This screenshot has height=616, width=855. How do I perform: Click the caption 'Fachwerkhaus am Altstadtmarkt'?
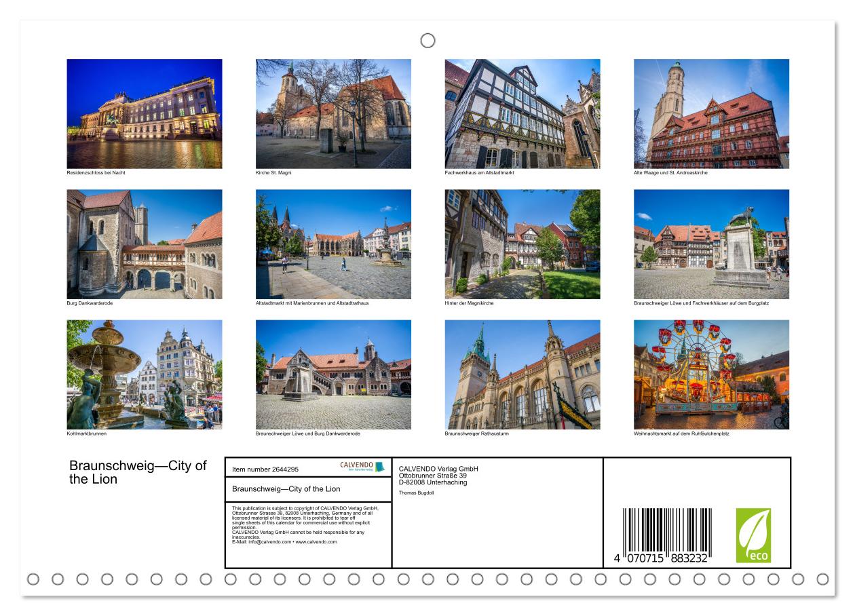pos(478,172)
